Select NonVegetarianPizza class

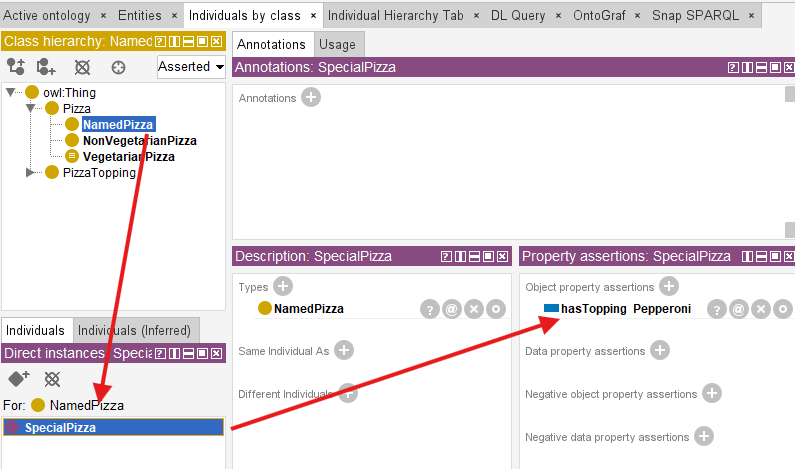pyautogui.click(x=140, y=140)
